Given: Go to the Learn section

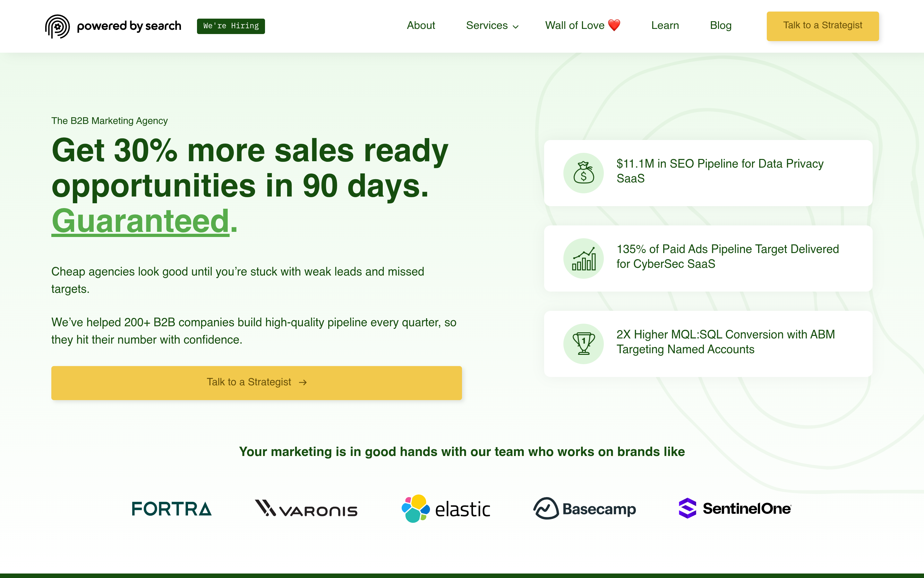Looking at the screenshot, I should [665, 25].
